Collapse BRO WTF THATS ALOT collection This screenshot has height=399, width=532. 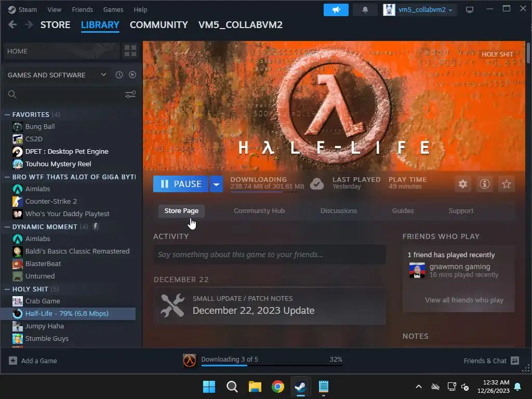(7, 177)
